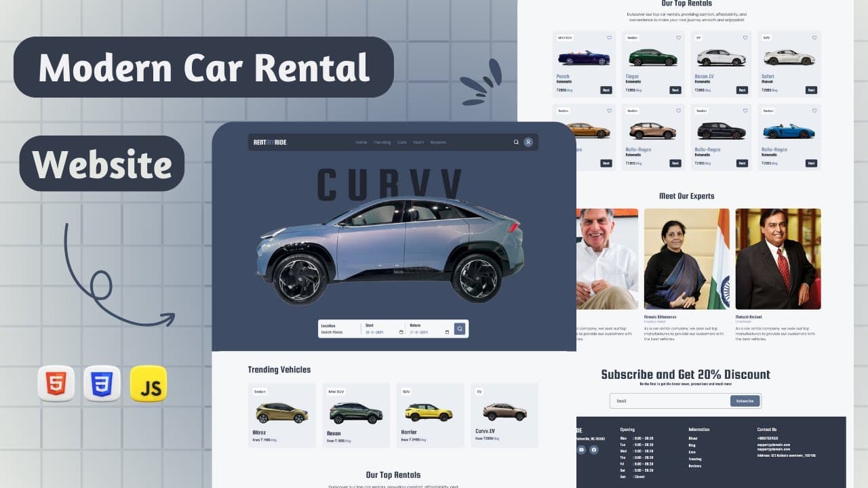Viewport: 868px width, 488px height.
Task: Click the search icon in the navbar
Action: [x=516, y=142]
